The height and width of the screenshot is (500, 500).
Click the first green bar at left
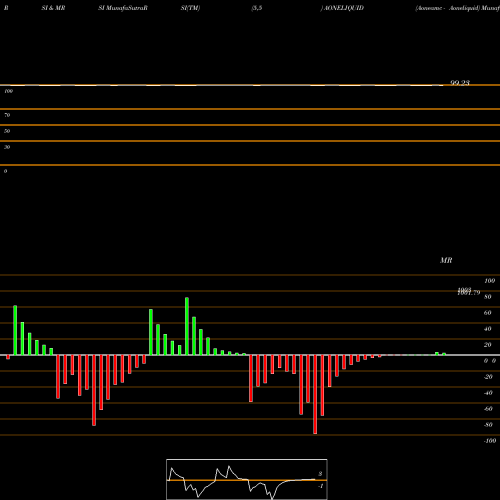pos(15,330)
